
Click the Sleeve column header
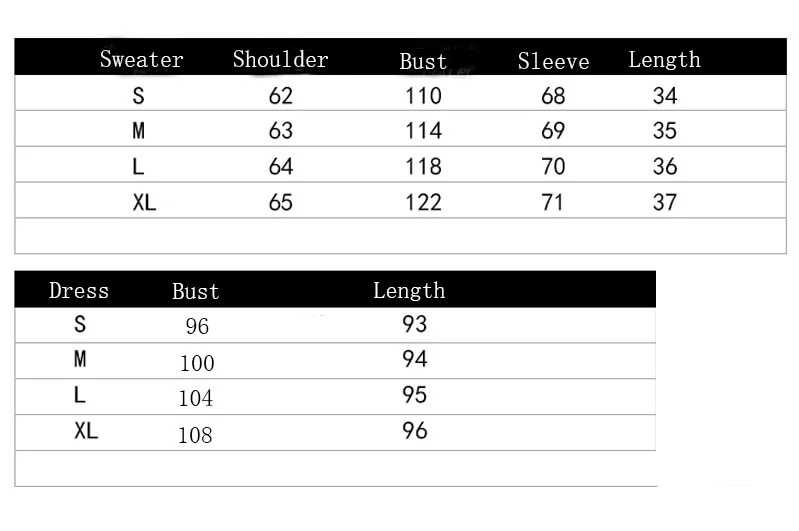(553, 61)
